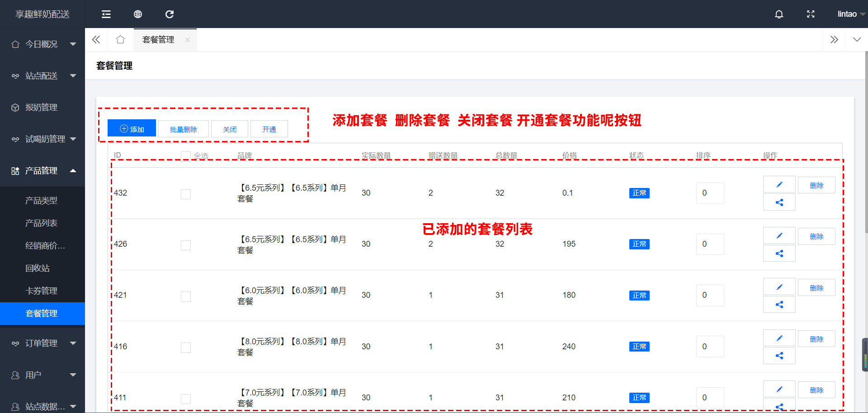Viewport: 868px width, 413px height.
Task: Click the globe icon in top bar
Action: point(138,14)
